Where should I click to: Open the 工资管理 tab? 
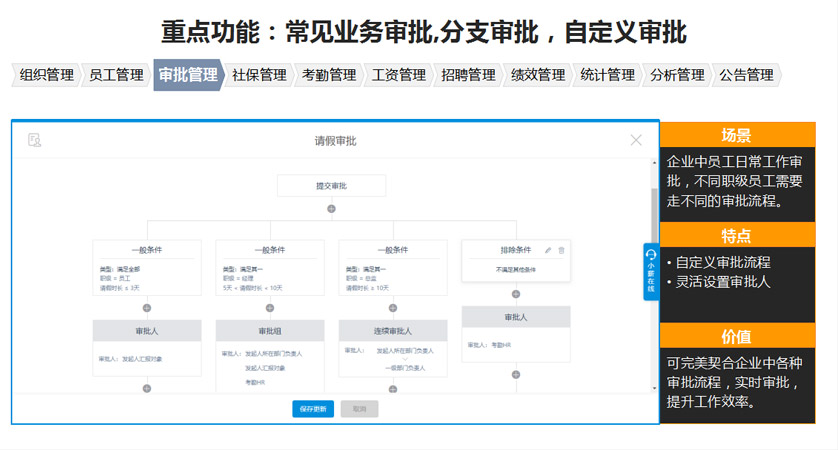coord(398,75)
